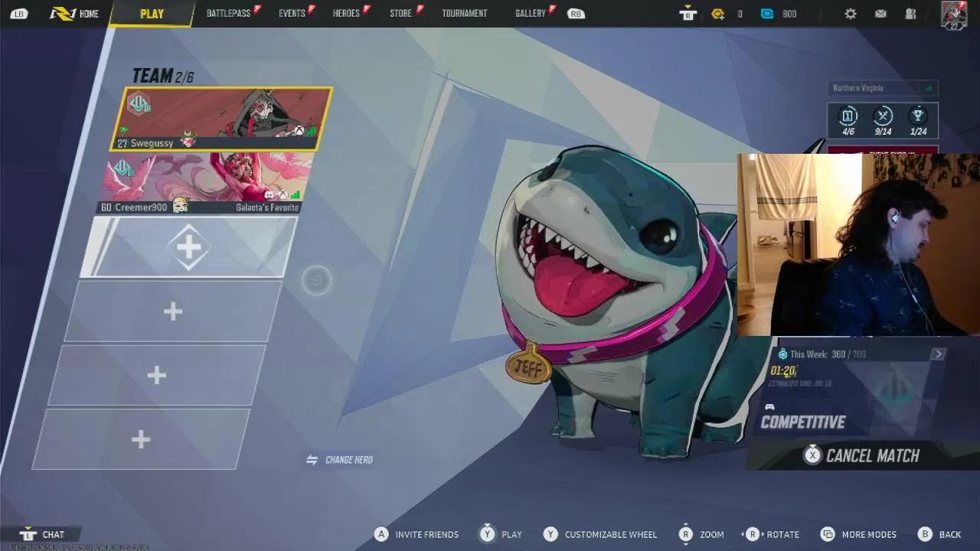
Task: Click the RB bumper icon
Action: click(x=576, y=14)
